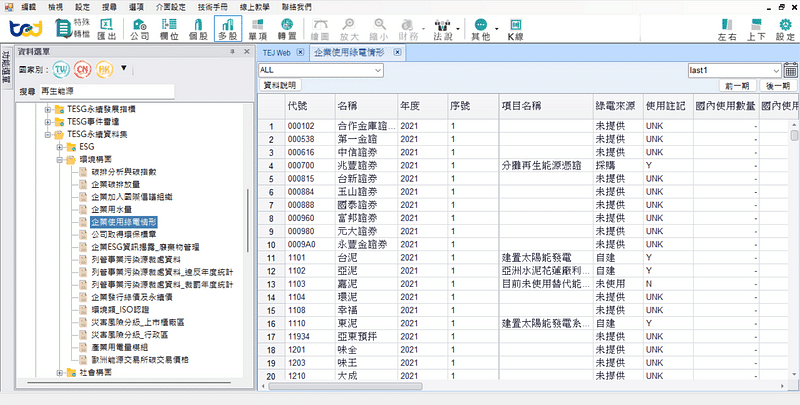Expand the 社會構面 folder
This screenshot has height=405, width=800.
60,372
